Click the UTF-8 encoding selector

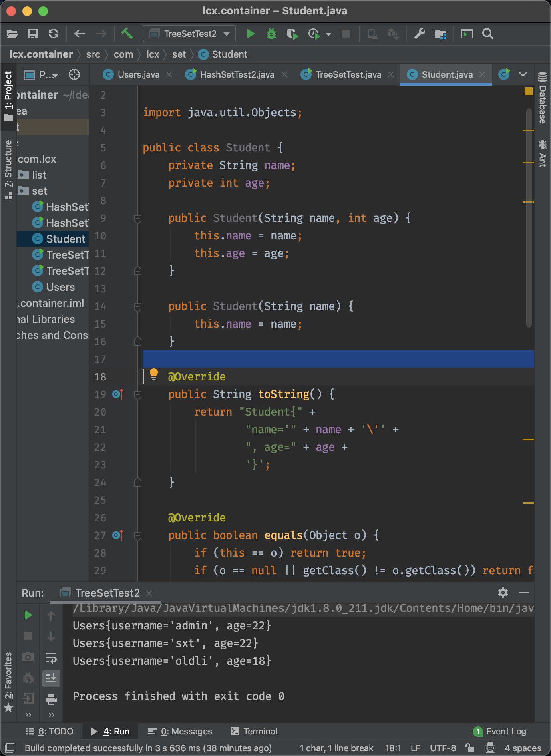(443, 748)
